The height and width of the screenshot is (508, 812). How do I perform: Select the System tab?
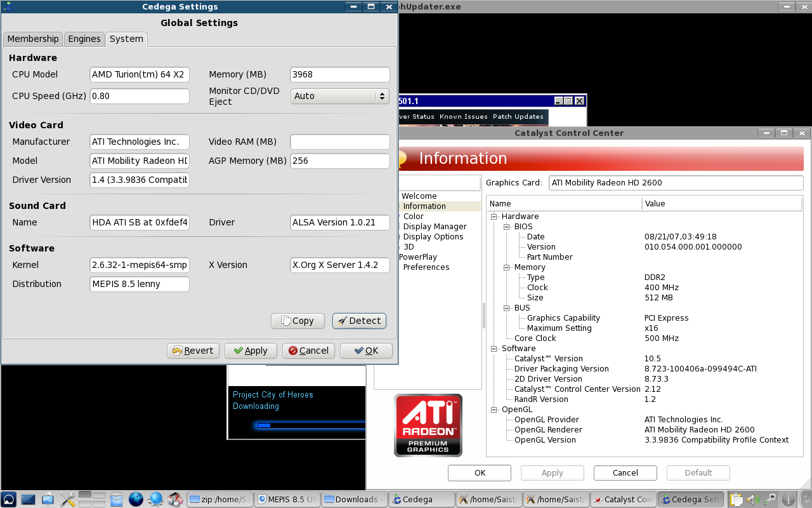point(126,39)
